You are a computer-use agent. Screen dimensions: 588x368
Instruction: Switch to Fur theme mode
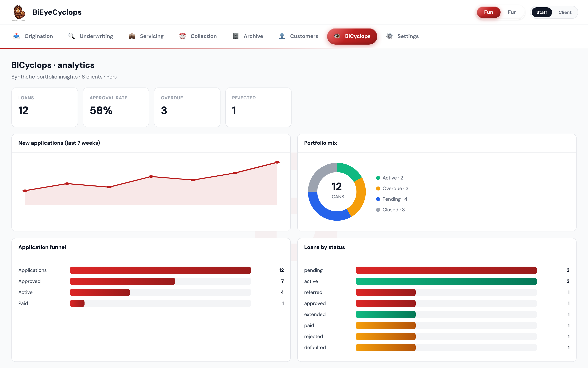coord(512,12)
